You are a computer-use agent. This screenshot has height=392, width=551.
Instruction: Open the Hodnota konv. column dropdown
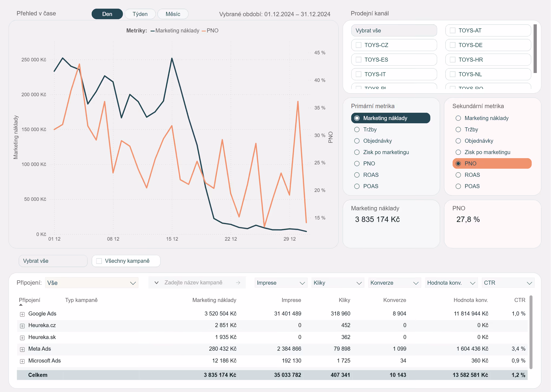coord(451,283)
